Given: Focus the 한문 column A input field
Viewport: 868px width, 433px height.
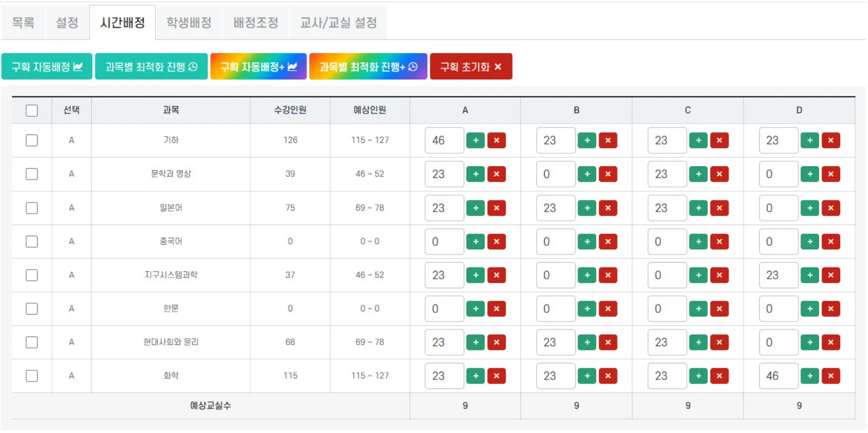Looking at the screenshot, I should (444, 309).
